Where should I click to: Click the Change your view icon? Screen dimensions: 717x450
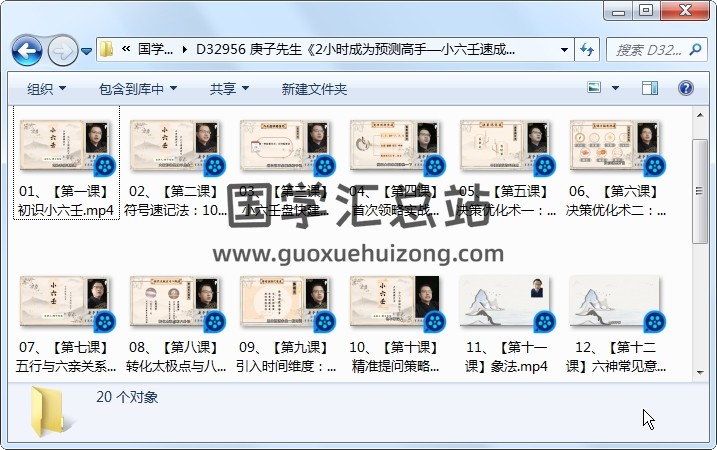click(x=594, y=89)
